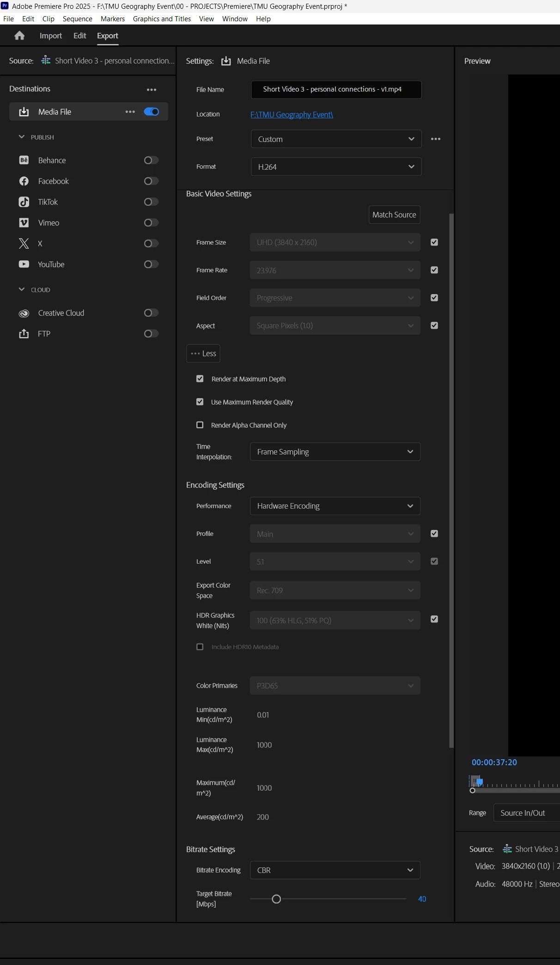The height and width of the screenshot is (965, 560).
Task: Uncheck Aspect match source checkbox
Action: (434, 325)
